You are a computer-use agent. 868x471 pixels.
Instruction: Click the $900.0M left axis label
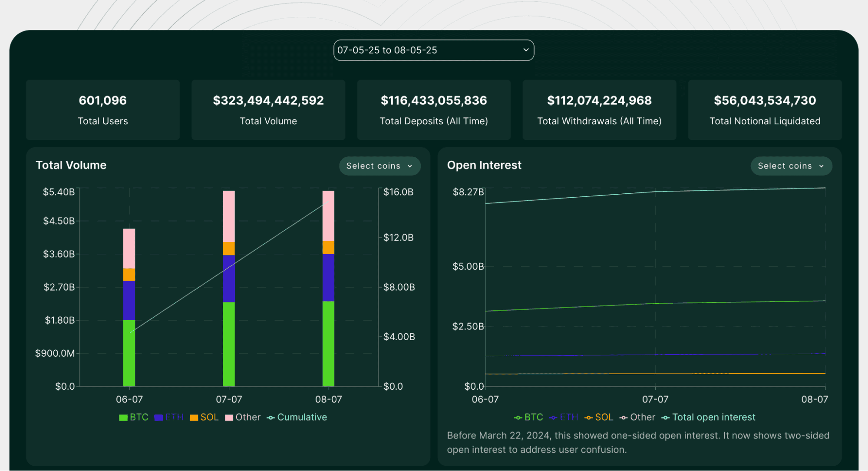pyautogui.click(x=55, y=353)
